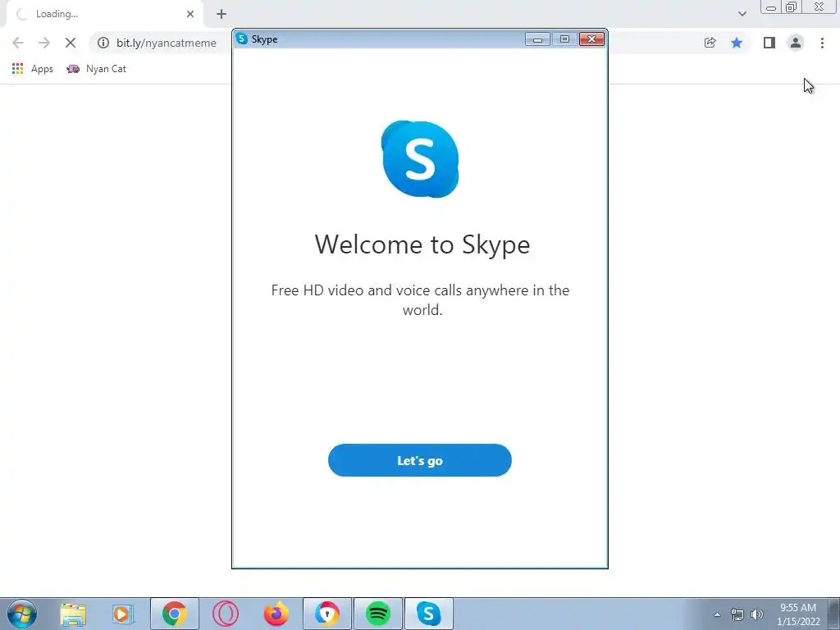Screen dimensions: 840x630
Task: Switch to Spotify in taskbar
Action: point(378,614)
